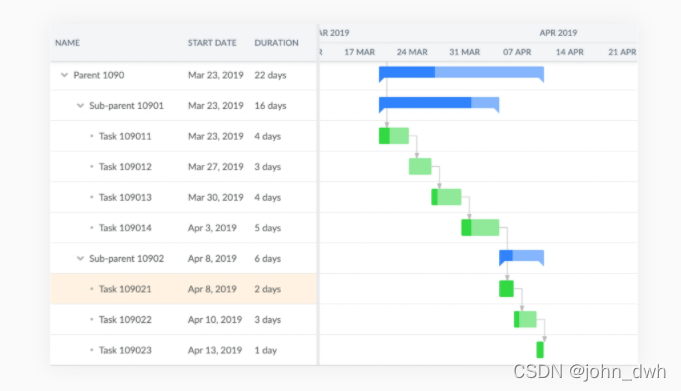Screen dimensions: 681x391
Task: Click the green Task 109012 Gantt bar
Action: tap(420, 166)
